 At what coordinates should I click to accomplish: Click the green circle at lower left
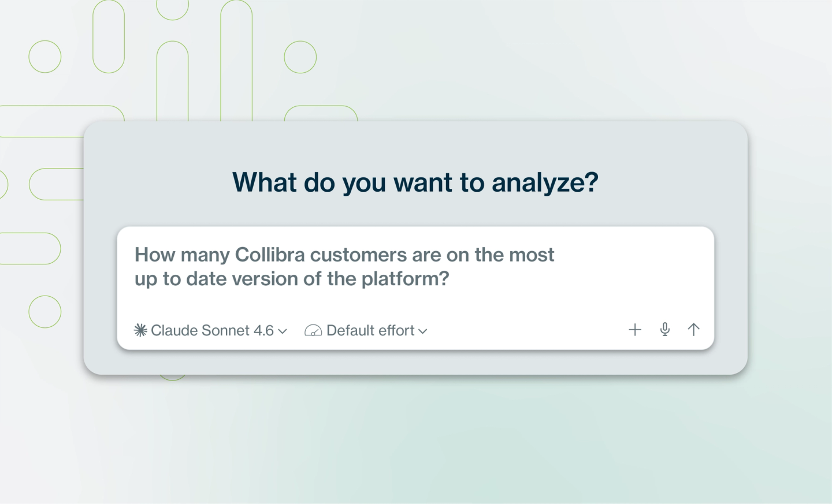pos(45,312)
